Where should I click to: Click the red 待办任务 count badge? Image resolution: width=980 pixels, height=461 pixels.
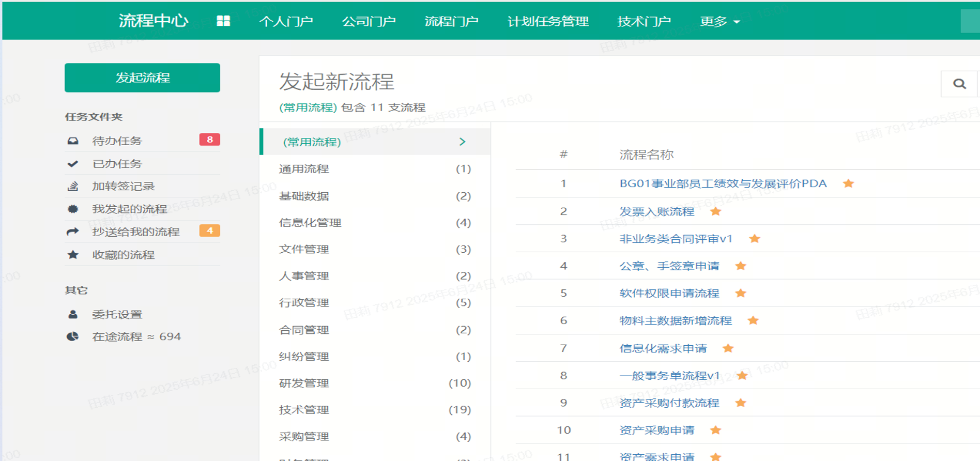point(209,140)
